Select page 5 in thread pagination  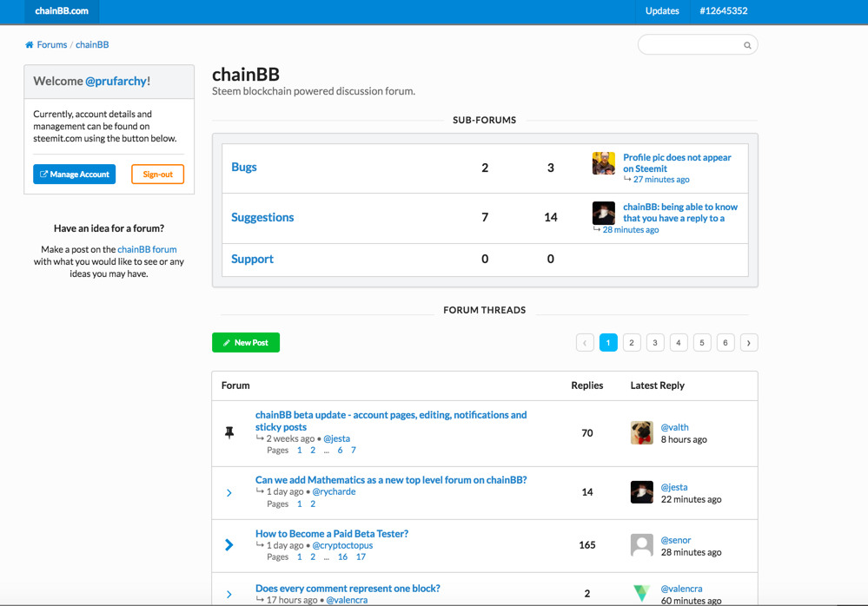coord(702,343)
